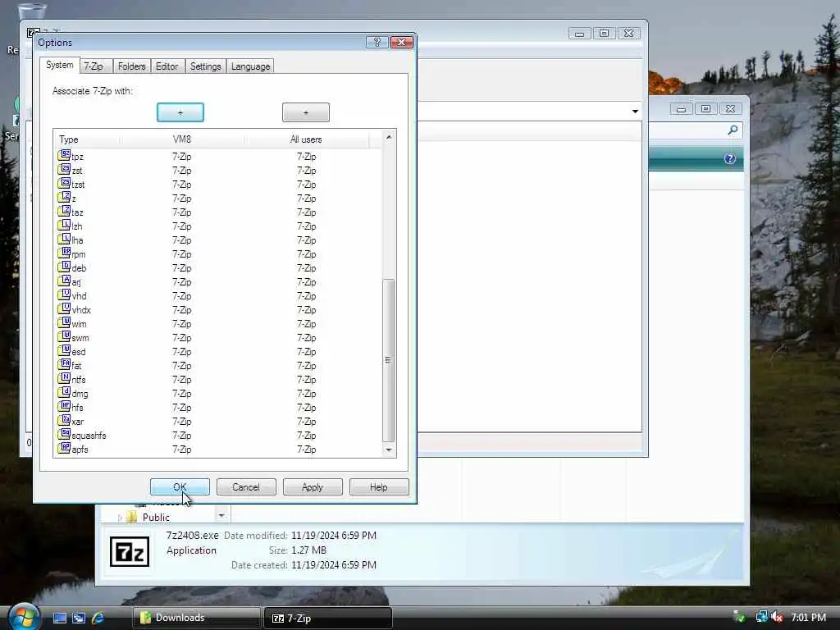Screen dimensions: 840x630
Task: Select the vhd file type icon
Action: click(64, 294)
